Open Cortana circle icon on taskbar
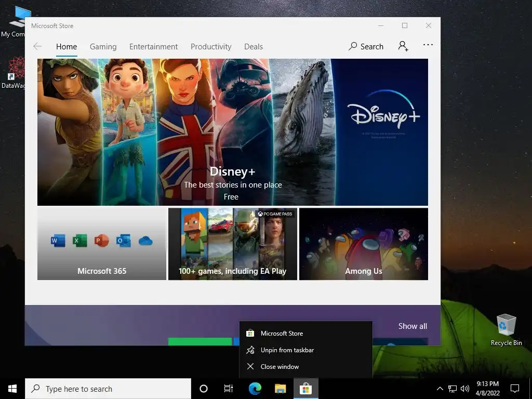Viewport: 532px width, 399px height. point(204,389)
